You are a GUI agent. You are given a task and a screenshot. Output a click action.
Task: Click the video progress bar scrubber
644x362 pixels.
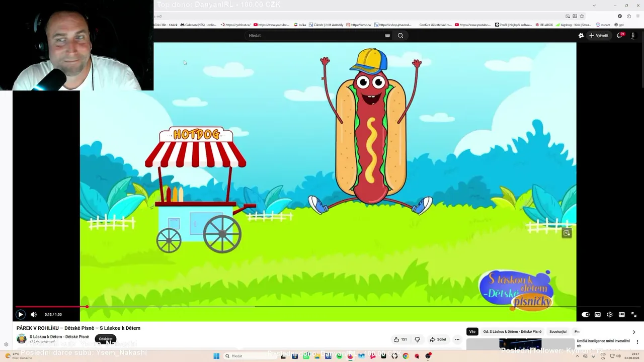(87, 306)
